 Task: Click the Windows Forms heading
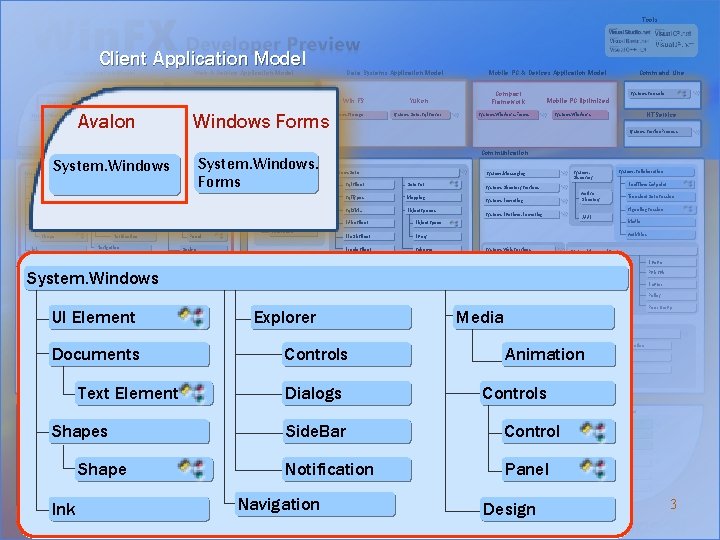[261, 121]
